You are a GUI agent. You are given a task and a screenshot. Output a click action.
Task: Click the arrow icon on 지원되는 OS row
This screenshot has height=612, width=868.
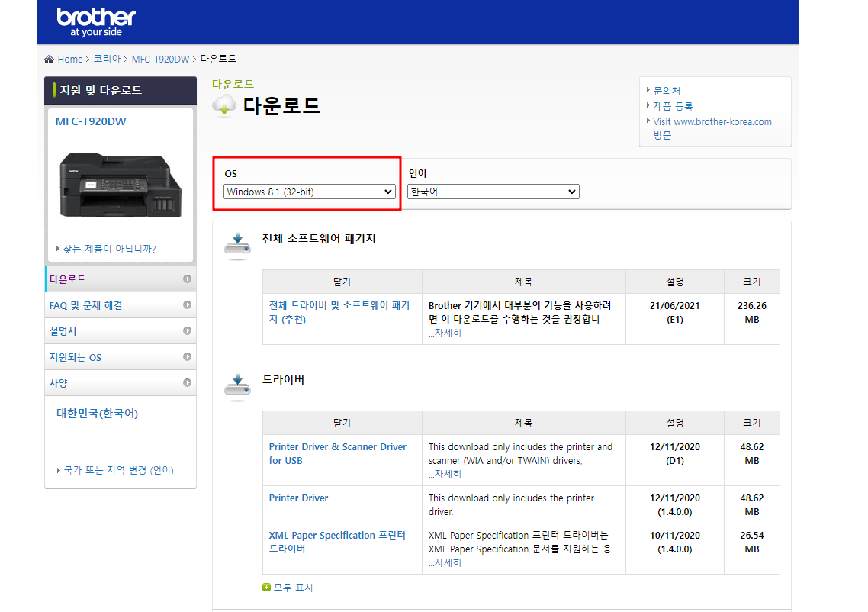187,356
